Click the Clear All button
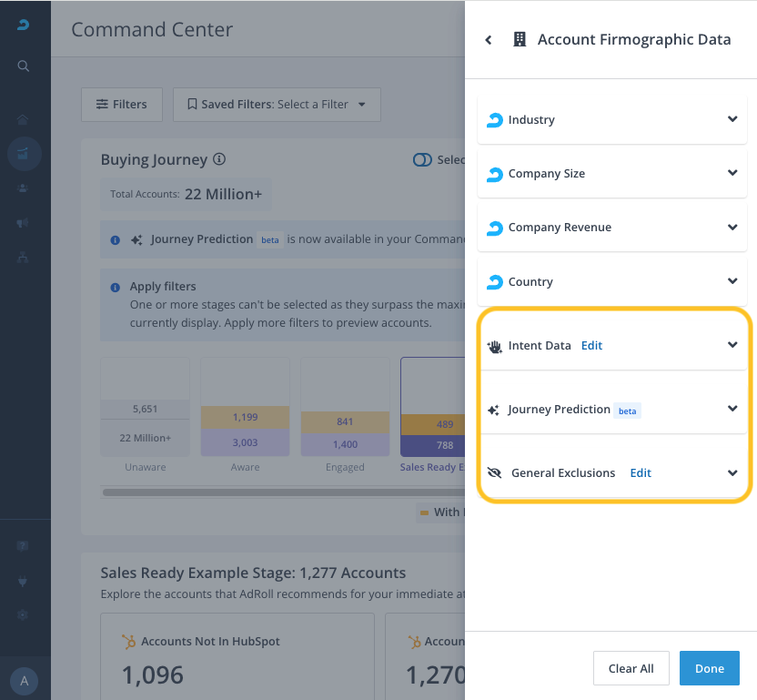This screenshot has width=757, height=700. pyautogui.click(x=631, y=668)
